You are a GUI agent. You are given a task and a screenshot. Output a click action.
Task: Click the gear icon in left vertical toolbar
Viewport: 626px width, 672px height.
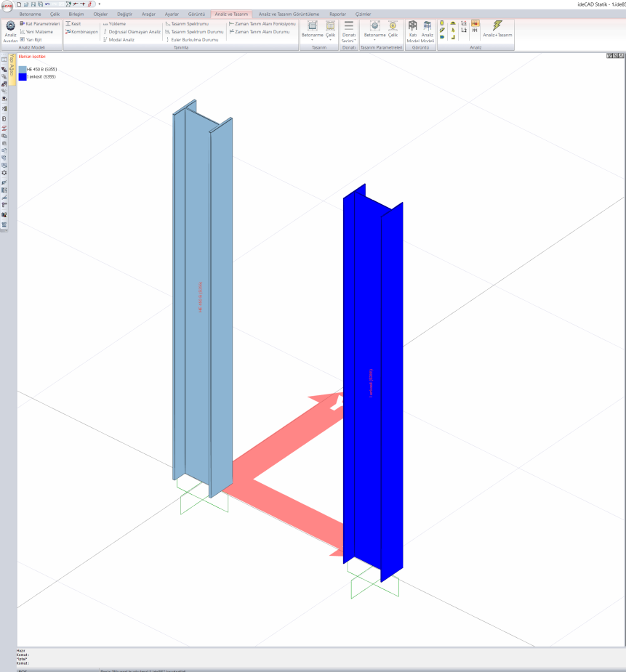pyautogui.click(x=4, y=173)
